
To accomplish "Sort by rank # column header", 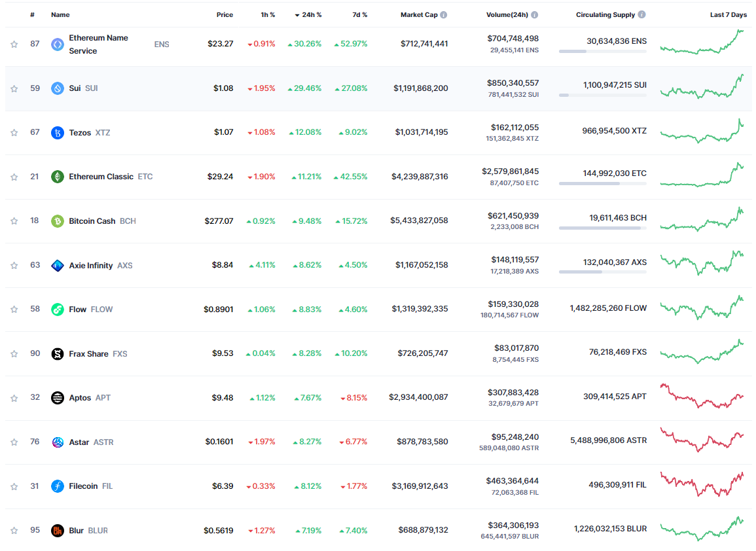I will pos(32,15).
